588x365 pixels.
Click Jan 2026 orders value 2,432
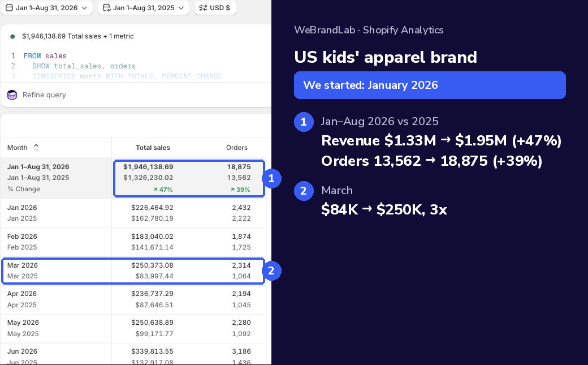241,207
